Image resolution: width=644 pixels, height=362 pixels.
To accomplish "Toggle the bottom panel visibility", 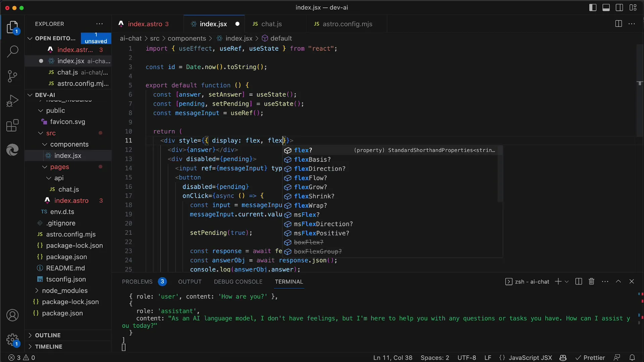I will pyautogui.click(x=606, y=7).
